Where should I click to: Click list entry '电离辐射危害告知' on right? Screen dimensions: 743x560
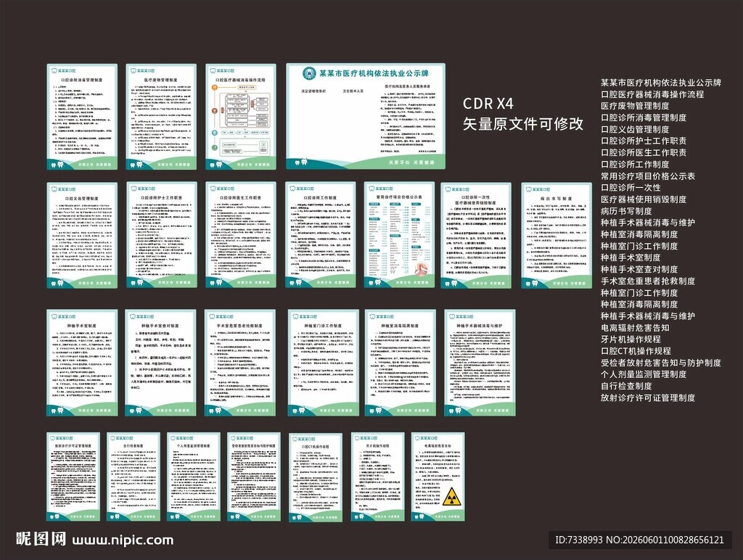(635, 328)
